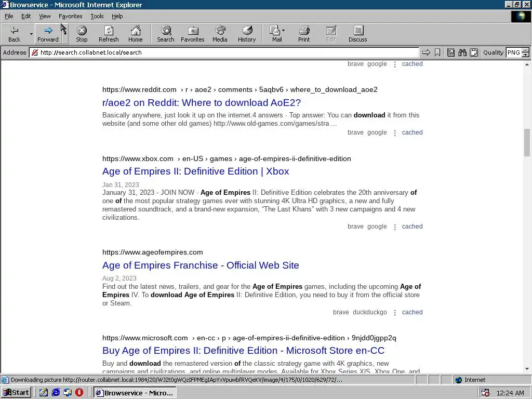Expand the Mail button dropdown arrow
The width and height of the screenshot is (532, 399).
[284, 31]
